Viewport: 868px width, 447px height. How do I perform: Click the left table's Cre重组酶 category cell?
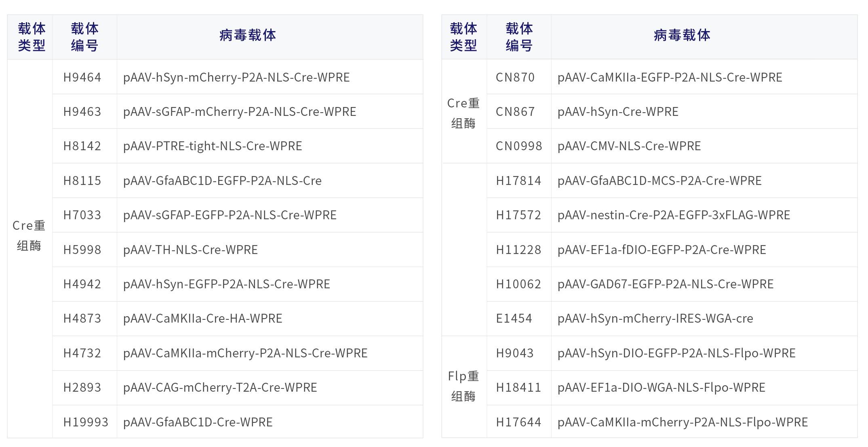[x=29, y=235]
